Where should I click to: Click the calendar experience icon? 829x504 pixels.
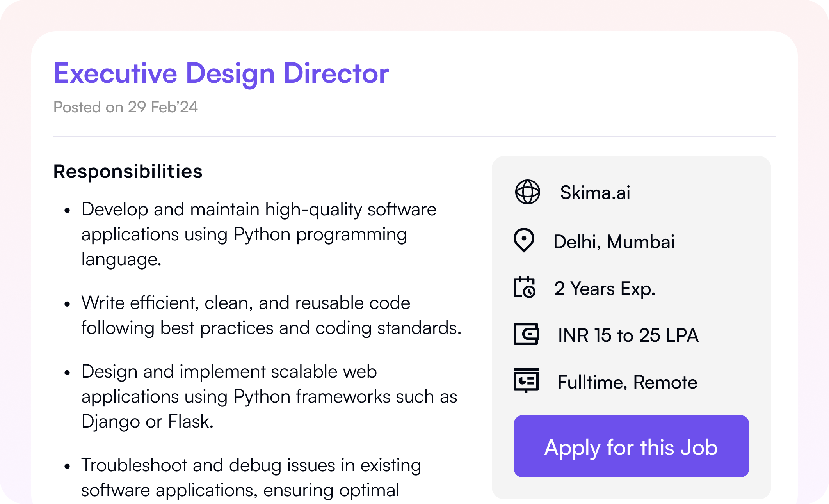[525, 287]
